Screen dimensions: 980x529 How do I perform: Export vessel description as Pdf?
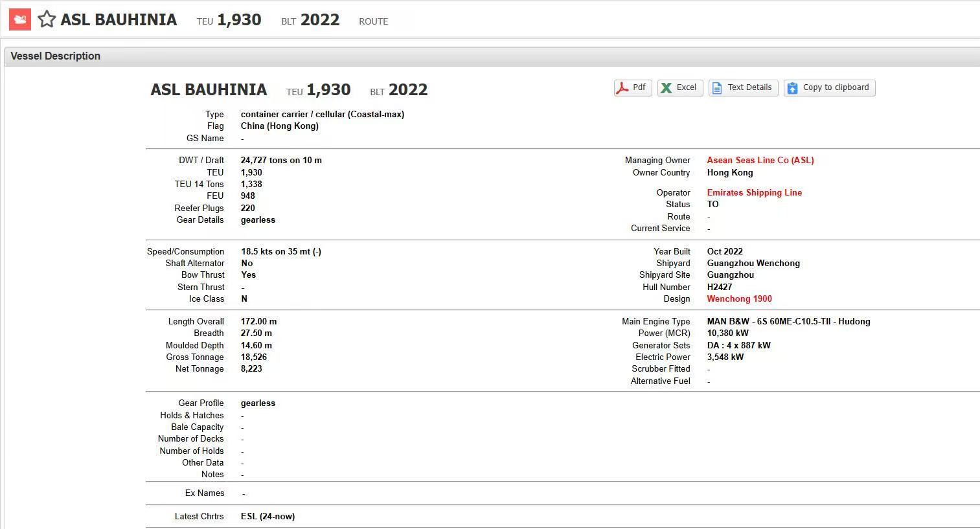click(x=632, y=88)
